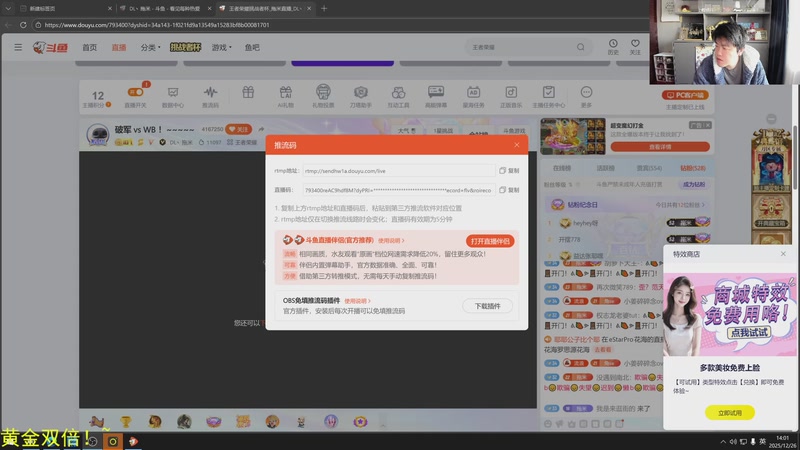
Task: Select 直播 in the navigation
Action: (119, 47)
